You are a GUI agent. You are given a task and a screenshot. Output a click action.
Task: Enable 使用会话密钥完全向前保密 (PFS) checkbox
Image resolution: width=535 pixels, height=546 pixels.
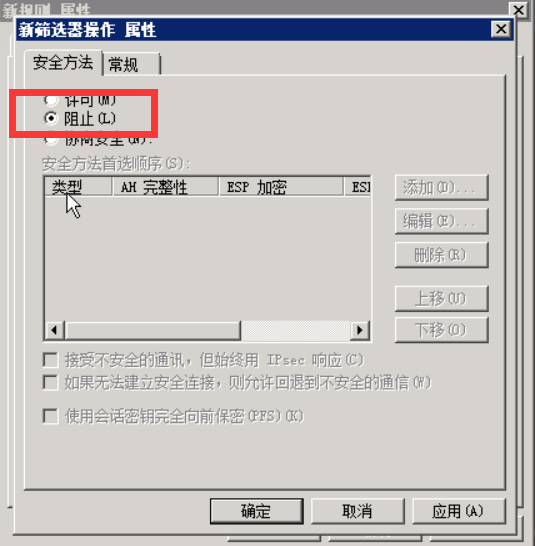(51, 416)
